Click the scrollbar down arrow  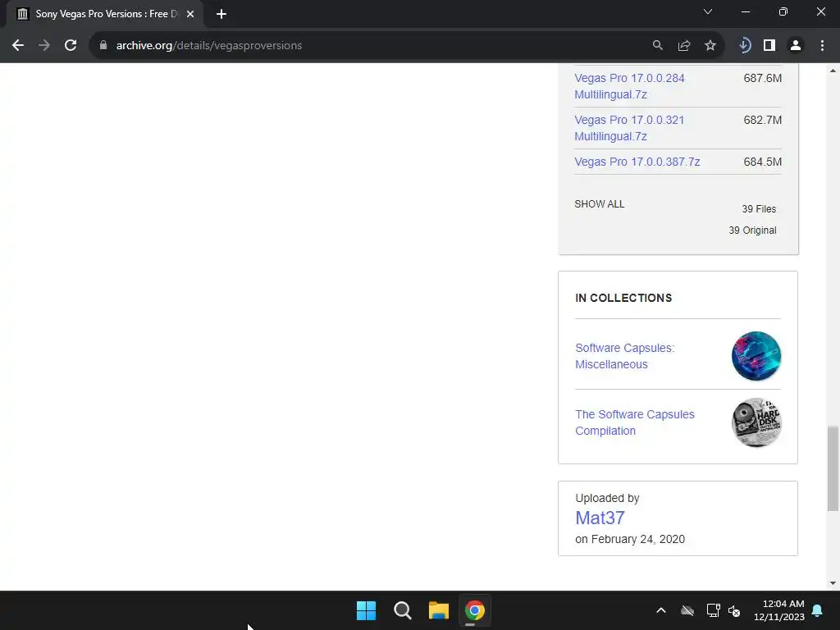(833, 583)
